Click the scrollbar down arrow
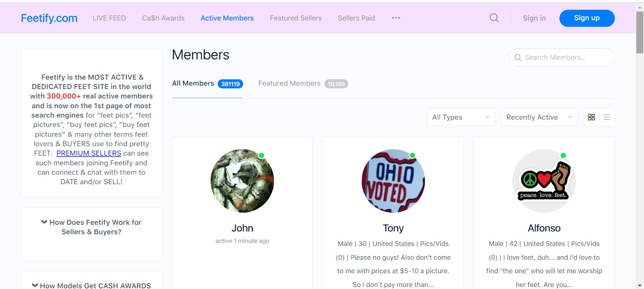The width and height of the screenshot is (644, 289). tap(640, 285)
